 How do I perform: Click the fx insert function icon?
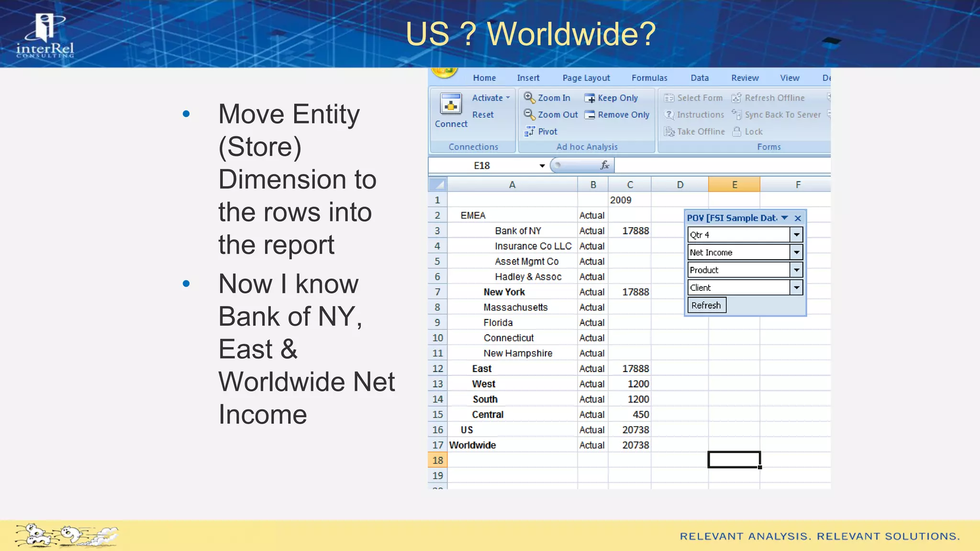(605, 165)
